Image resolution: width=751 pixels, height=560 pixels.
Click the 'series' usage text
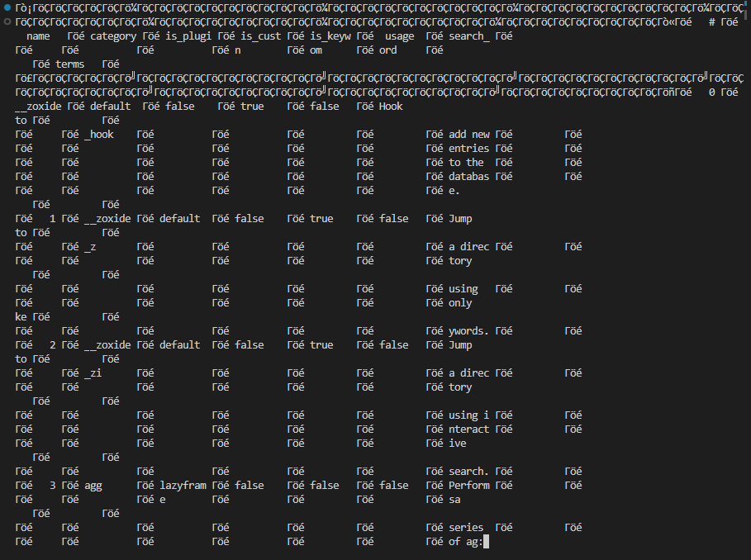pos(466,528)
